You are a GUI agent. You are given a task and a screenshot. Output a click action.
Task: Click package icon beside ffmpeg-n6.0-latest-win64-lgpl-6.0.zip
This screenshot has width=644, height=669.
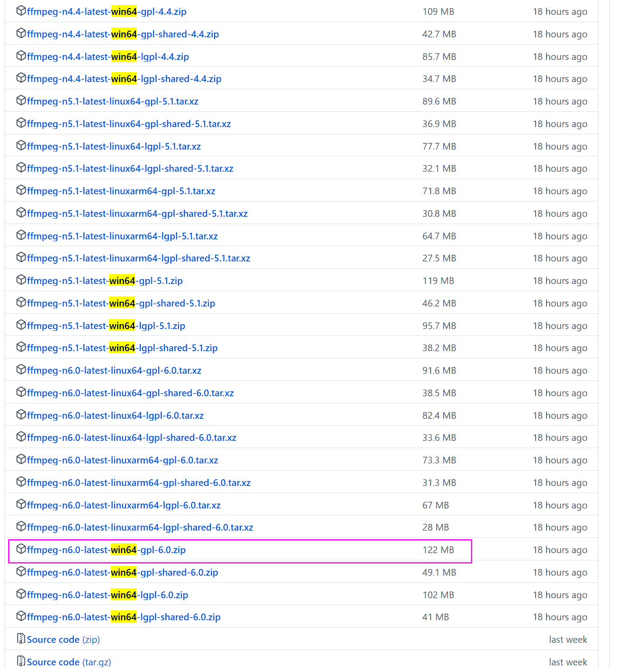[x=21, y=594]
